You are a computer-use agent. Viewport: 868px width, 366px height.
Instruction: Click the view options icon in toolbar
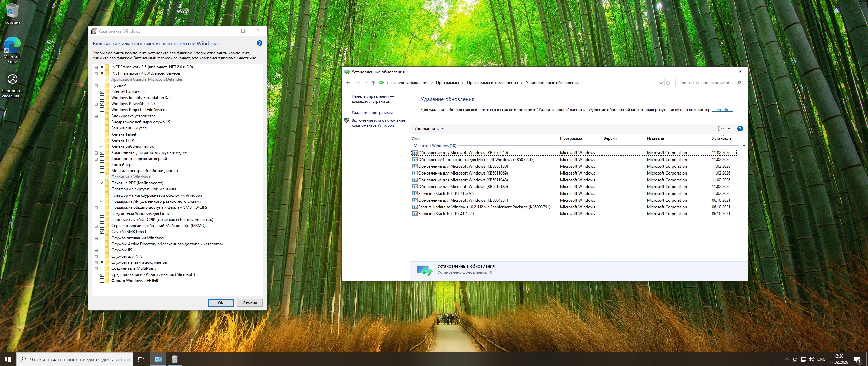coord(721,129)
